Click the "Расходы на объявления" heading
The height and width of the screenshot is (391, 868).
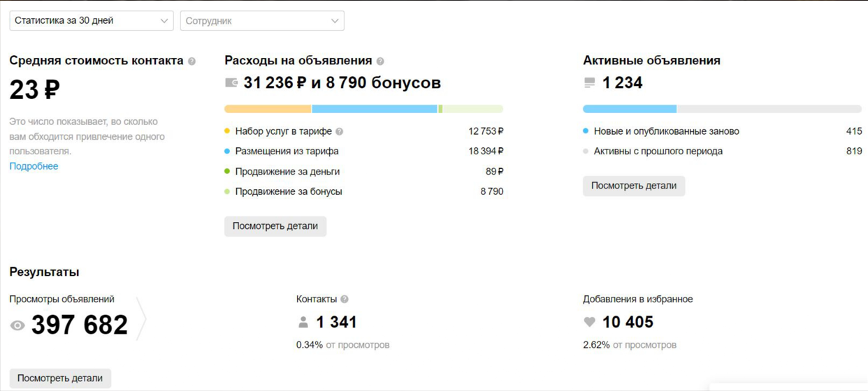[298, 61]
